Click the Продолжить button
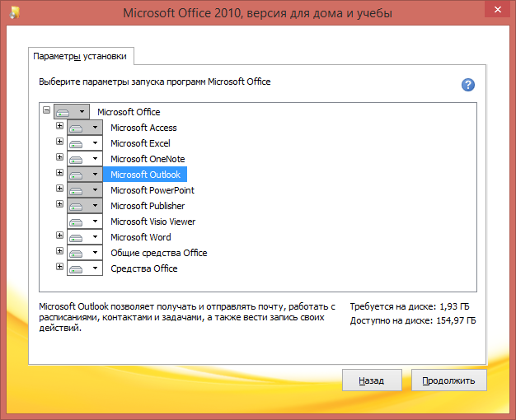The height and width of the screenshot is (420, 516). pyautogui.click(x=449, y=380)
